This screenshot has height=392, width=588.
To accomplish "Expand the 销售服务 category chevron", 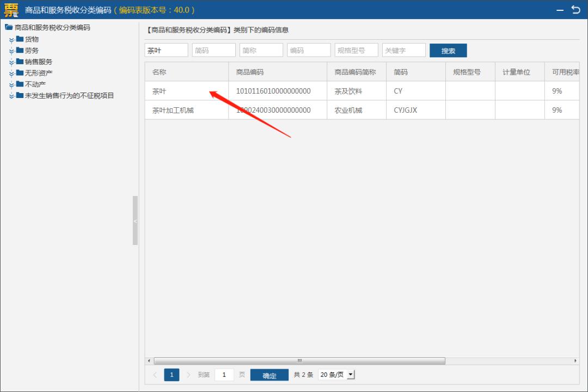I will point(12,62).
